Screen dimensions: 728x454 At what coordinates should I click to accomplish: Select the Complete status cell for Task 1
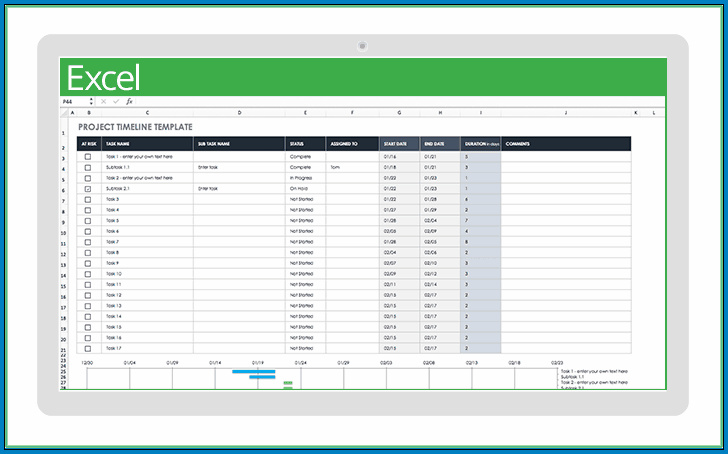[305, 157]
